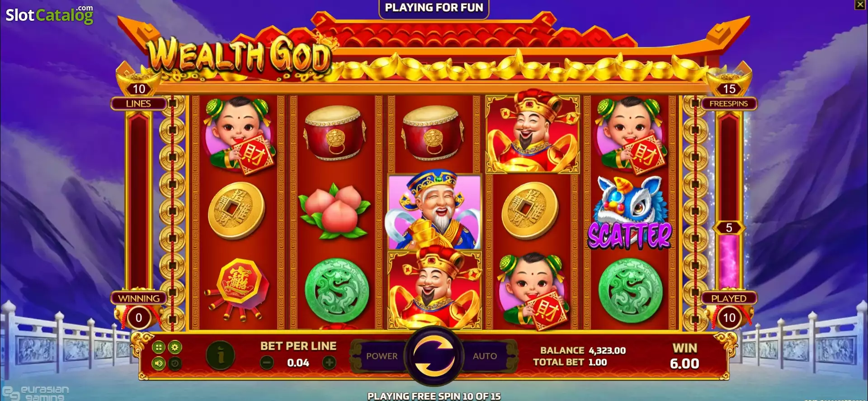
Task: Open the SlotCatalog.com logo link
Action: pyautogui.click(x=49, y=14)
